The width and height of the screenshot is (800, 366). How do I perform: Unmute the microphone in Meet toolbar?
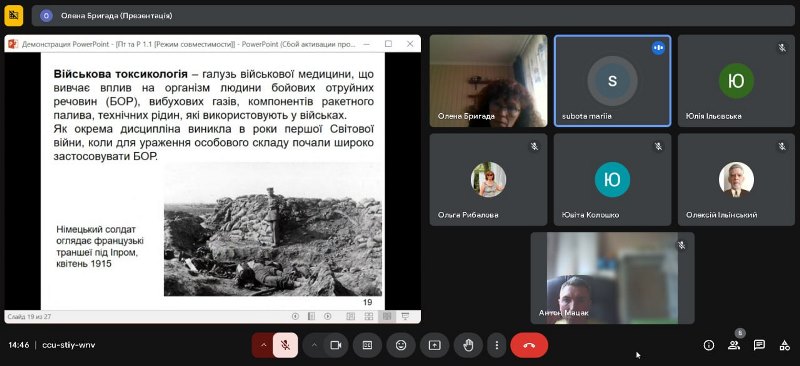(286, 346)
